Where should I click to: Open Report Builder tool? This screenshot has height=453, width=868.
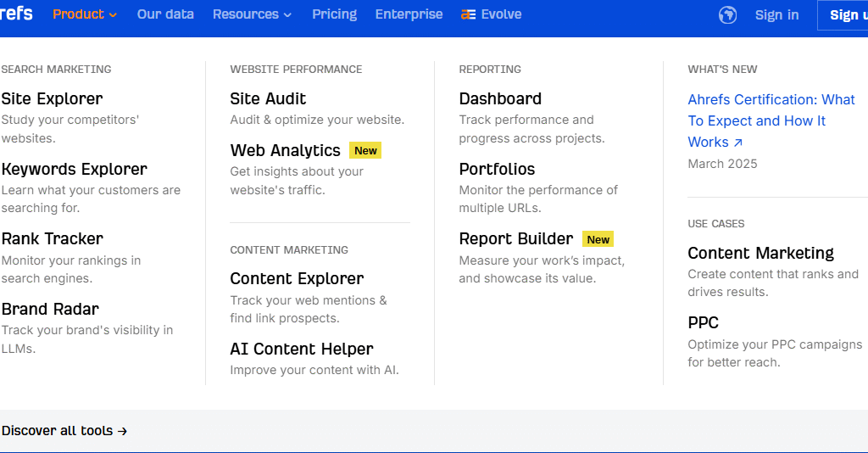point(516,238)
